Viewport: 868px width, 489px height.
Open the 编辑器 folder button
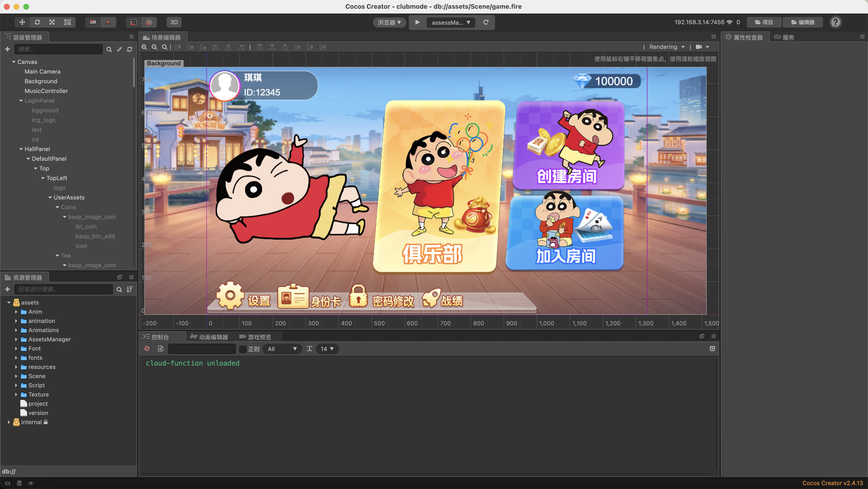[803, 22]
